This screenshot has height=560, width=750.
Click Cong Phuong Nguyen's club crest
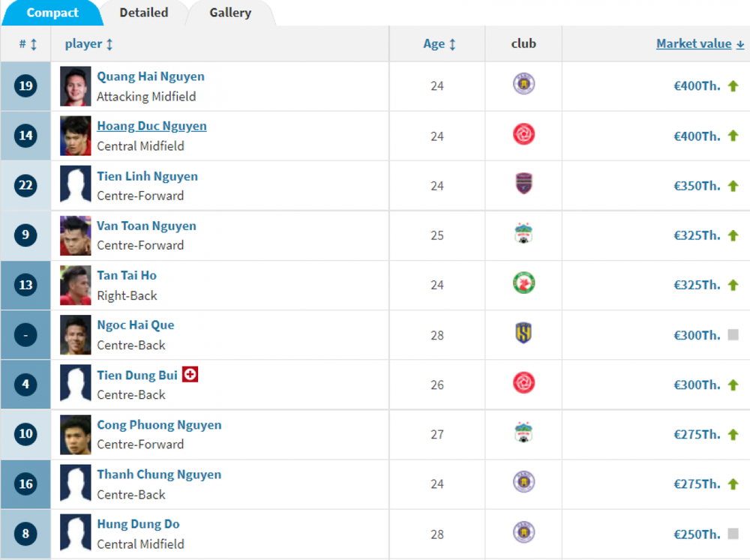point(523,433)
